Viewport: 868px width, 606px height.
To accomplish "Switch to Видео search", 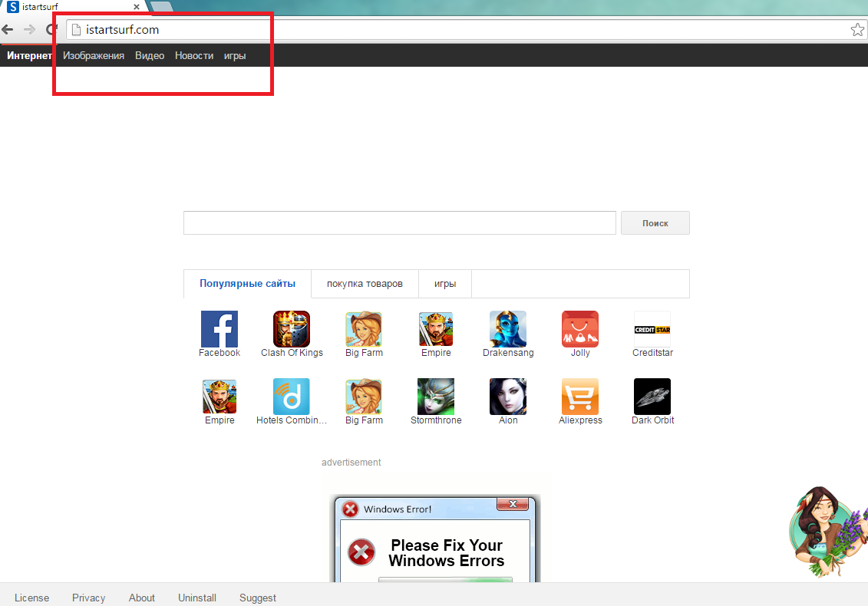I will (150, 55).
